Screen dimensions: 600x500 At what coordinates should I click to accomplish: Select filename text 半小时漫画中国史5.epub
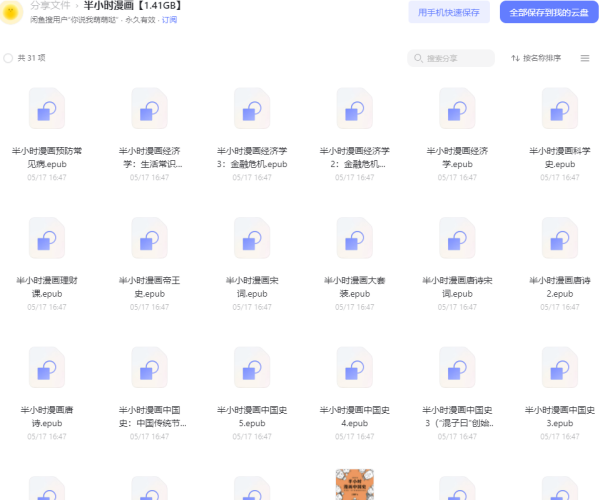(x=252, y=416)
